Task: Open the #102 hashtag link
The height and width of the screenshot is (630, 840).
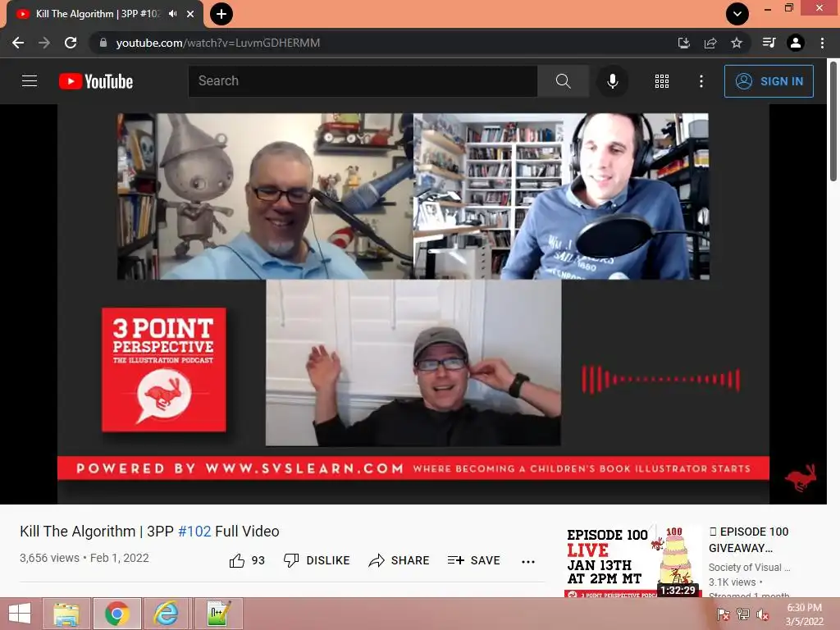Action: pyautogui.click(x=194, y=532)
